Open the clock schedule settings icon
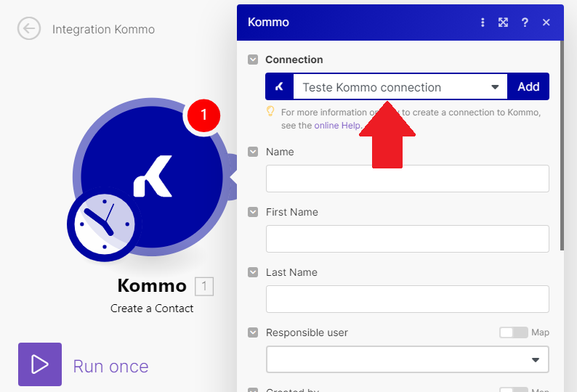This screenshot has width=577, height=392. tap(105, 224)
